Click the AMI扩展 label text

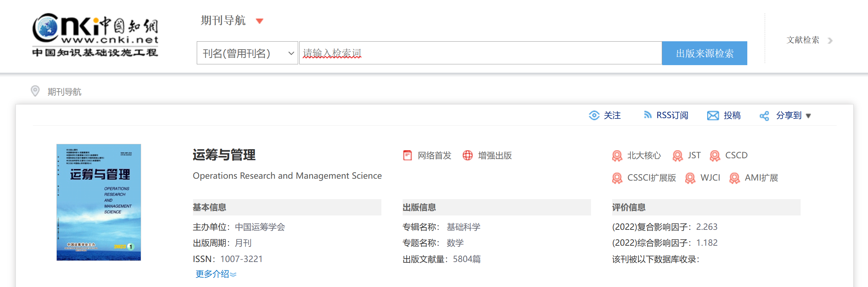click(761, 178)
